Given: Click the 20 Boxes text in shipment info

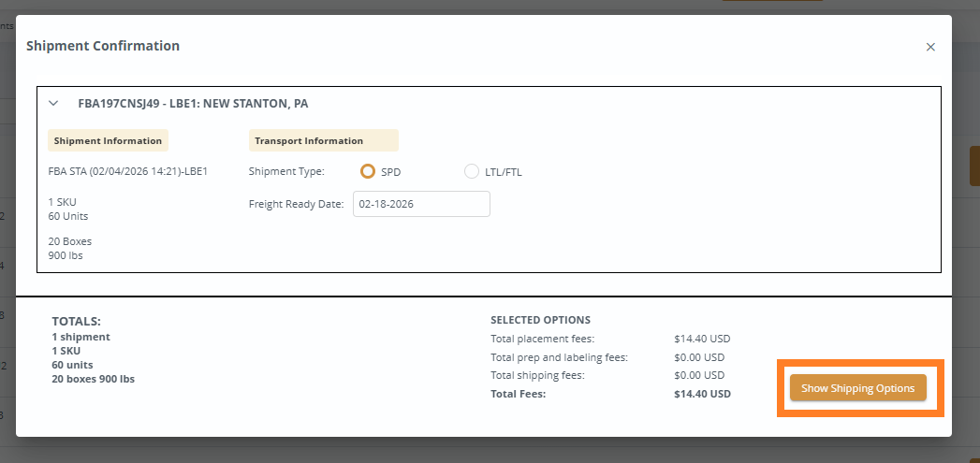Looking at the screenshot, I should [70, 241].
